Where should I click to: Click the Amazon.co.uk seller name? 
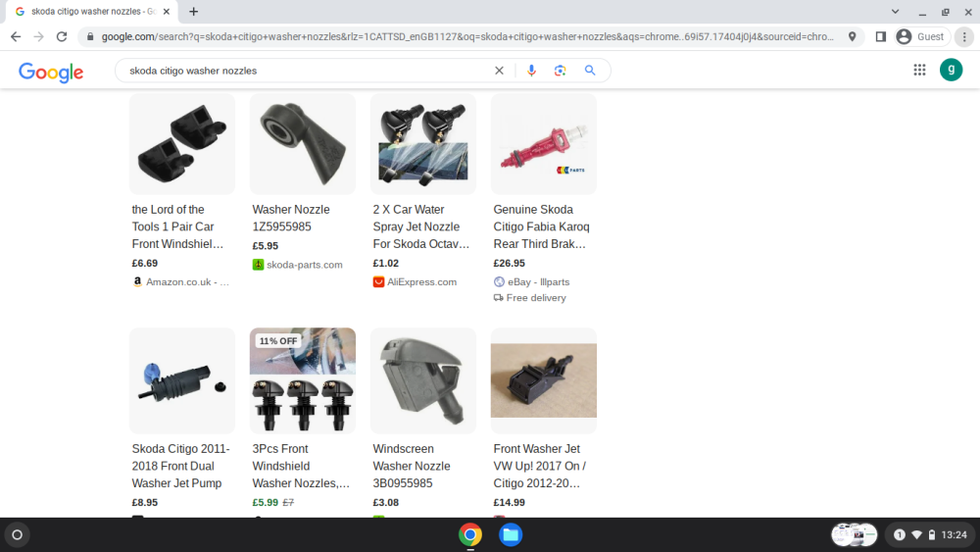[x=187, y=282]
